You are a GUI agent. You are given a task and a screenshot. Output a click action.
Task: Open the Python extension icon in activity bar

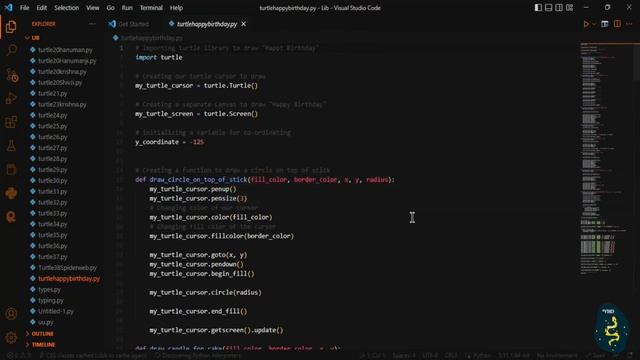(11, 193)
